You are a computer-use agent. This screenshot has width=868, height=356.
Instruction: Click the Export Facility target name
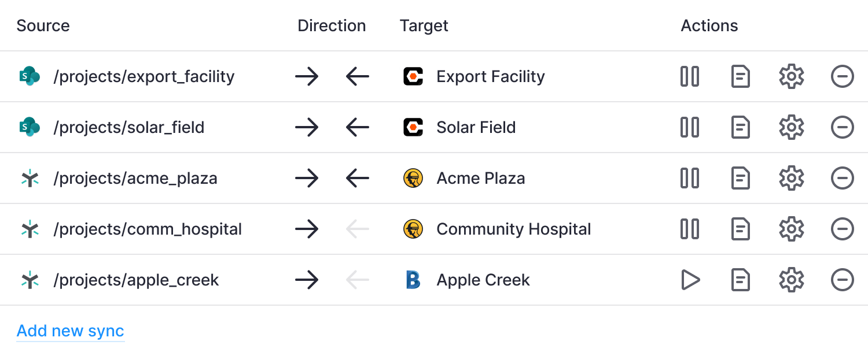[x=491, y=76]
